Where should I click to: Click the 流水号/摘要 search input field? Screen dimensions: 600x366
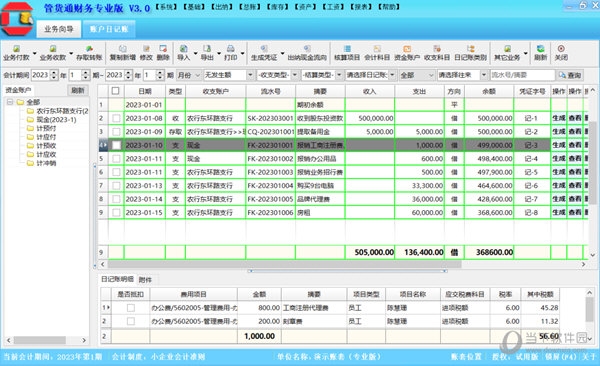(x=522, y=75)
